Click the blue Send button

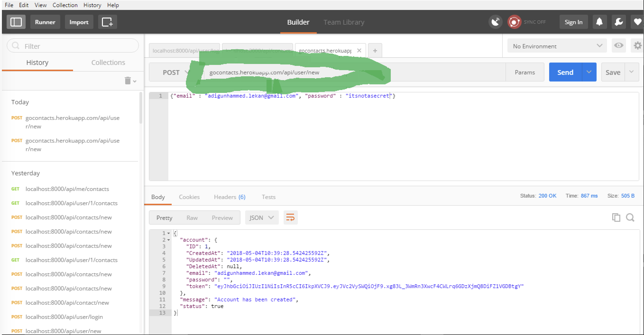565,72
